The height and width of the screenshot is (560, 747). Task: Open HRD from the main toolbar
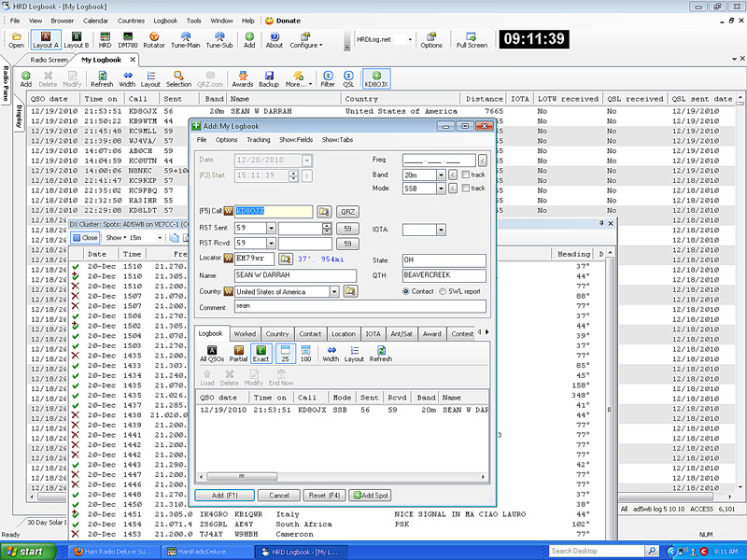tap(105, 40)
